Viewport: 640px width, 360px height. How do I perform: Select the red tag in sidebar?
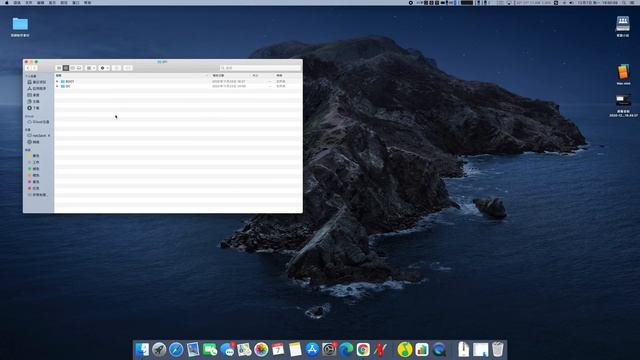pyautogui.click(x=33, y=189)
